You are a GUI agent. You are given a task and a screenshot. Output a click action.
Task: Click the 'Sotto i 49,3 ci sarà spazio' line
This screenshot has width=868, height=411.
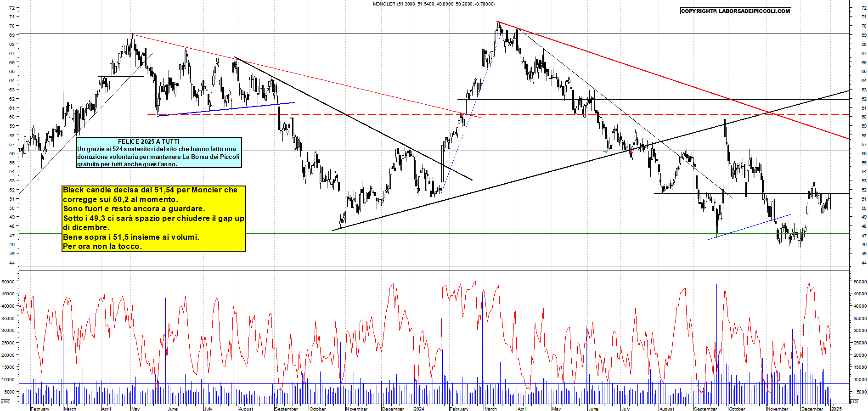click(x=153, y=218)
